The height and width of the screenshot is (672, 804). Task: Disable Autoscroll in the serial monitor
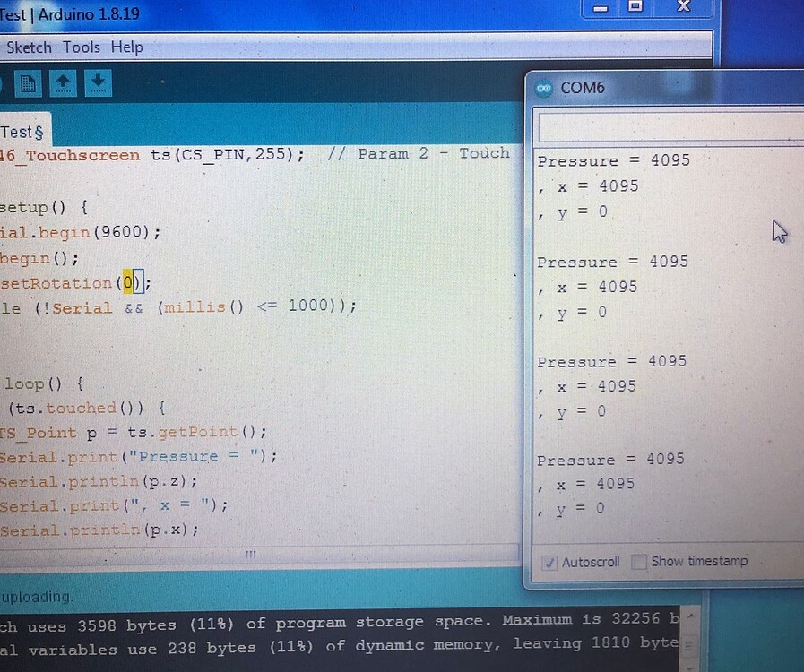(x=549, y=563)
